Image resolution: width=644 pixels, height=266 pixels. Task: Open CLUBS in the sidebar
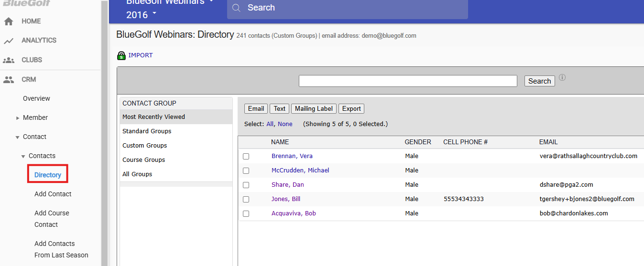tap(32, 60)
